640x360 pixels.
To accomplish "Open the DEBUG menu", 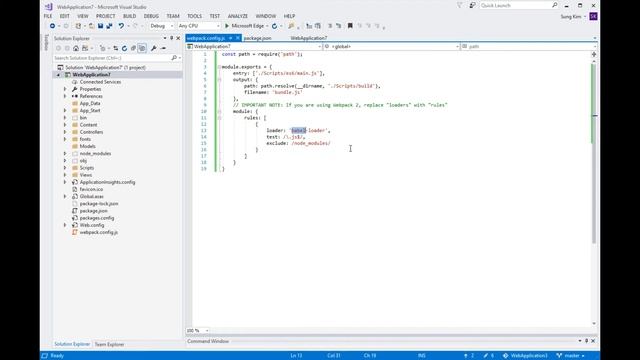I will (x=151, y=16).
